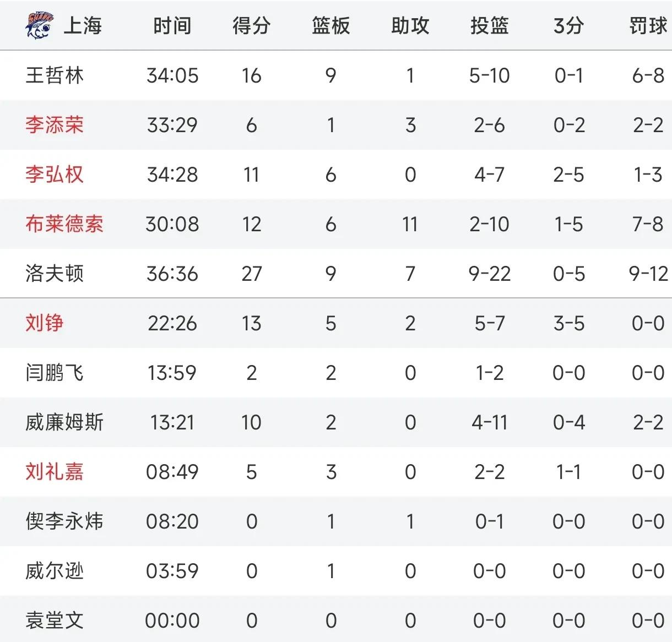The image size is (672, 642).
Task: Select the 罚球 column header
Action: point(648,26)
